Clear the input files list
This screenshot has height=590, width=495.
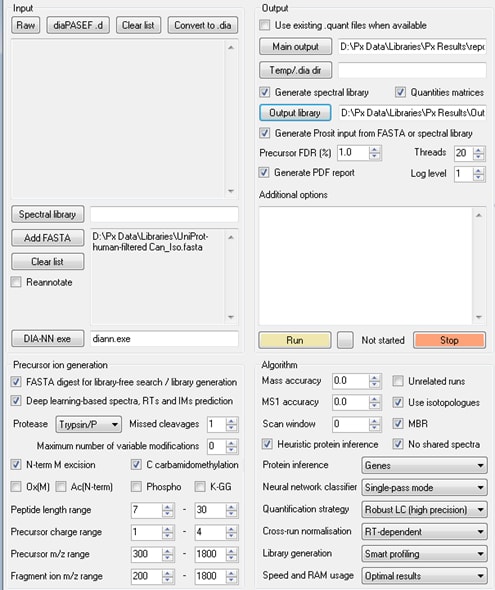pos(138,25)
